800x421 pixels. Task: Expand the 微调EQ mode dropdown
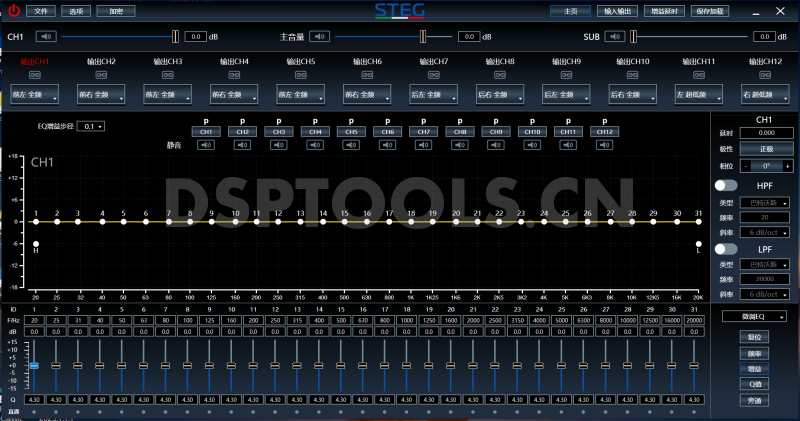click(x=755, y=316)
